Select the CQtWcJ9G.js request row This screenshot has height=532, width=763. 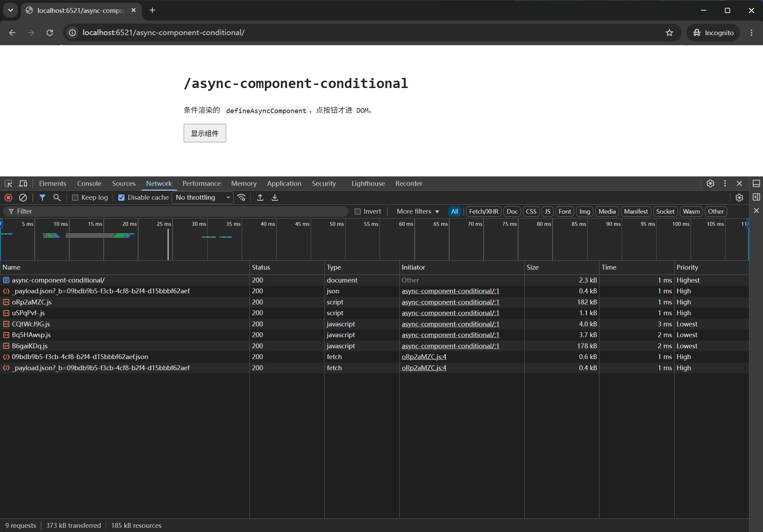(x=374, y=324)
